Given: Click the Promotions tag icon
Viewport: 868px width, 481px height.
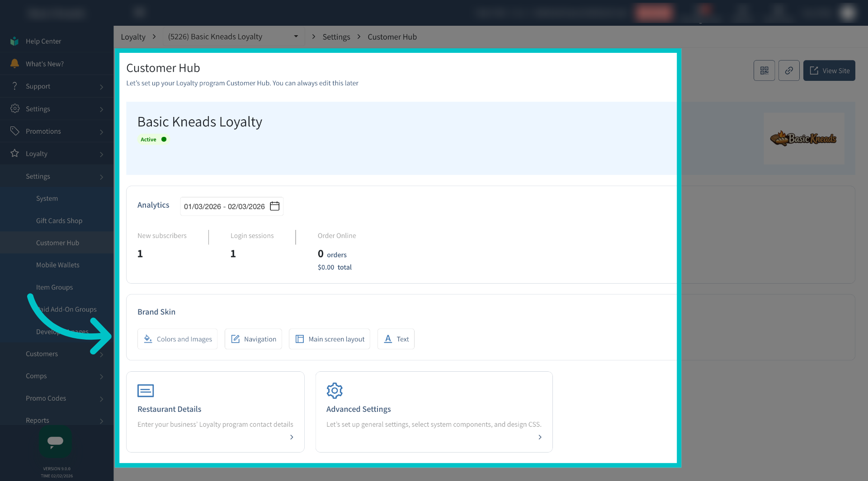Looking at the screenshot, I should (15, 131).
